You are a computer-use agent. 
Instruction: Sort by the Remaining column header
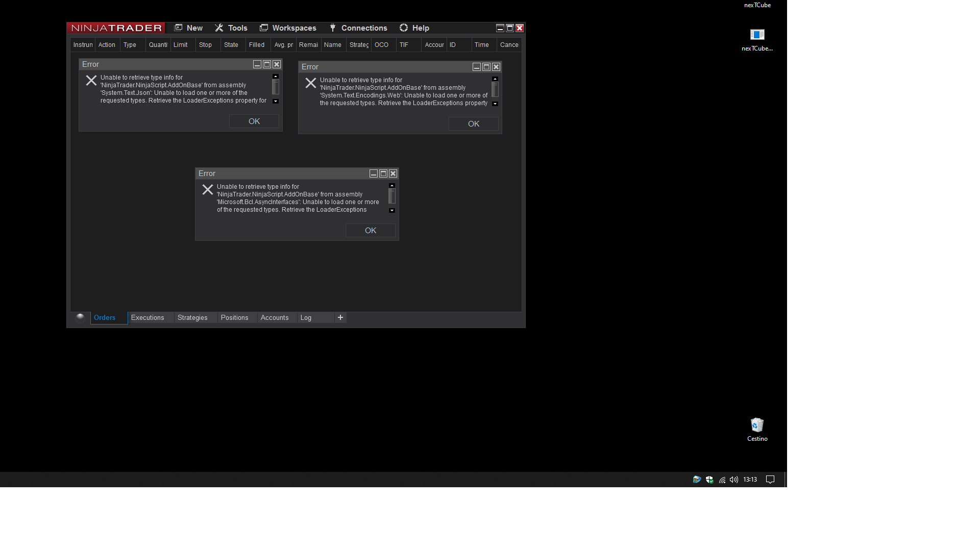[x=309, y=45]
